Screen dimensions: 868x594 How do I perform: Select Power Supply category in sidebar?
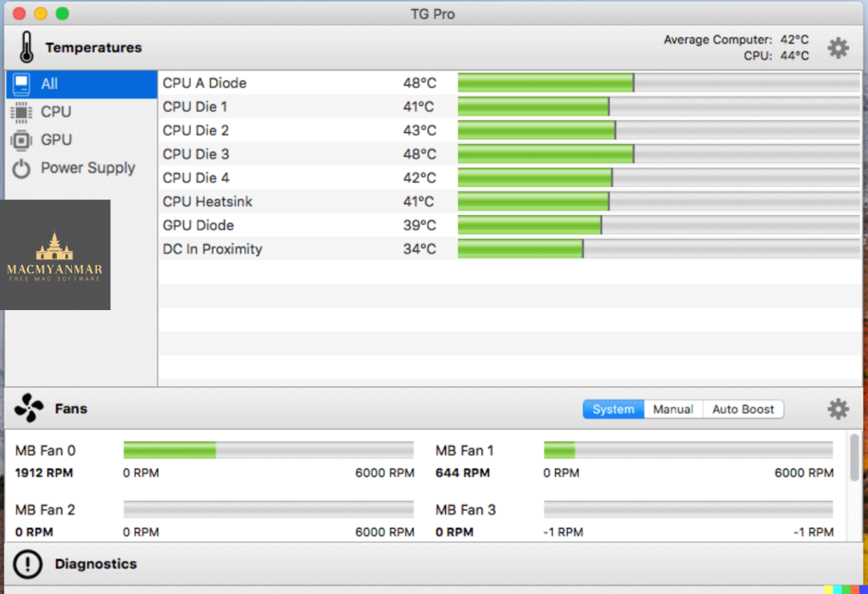pyautogui.click(x=81, y=169)
